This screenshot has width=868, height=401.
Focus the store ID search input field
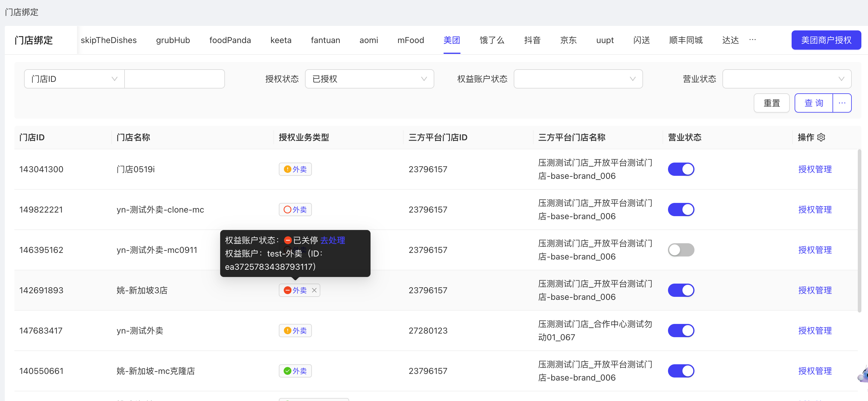(174, 79)
